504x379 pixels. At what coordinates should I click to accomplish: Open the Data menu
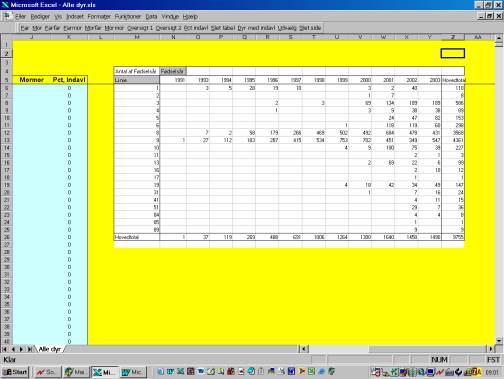[151, 16]
